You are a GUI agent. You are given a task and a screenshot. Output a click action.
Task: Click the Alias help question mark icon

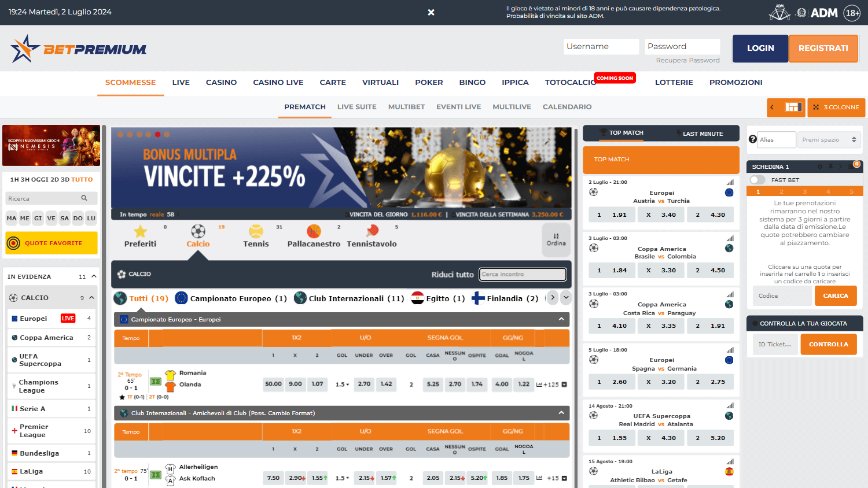(x=753, y=139)
